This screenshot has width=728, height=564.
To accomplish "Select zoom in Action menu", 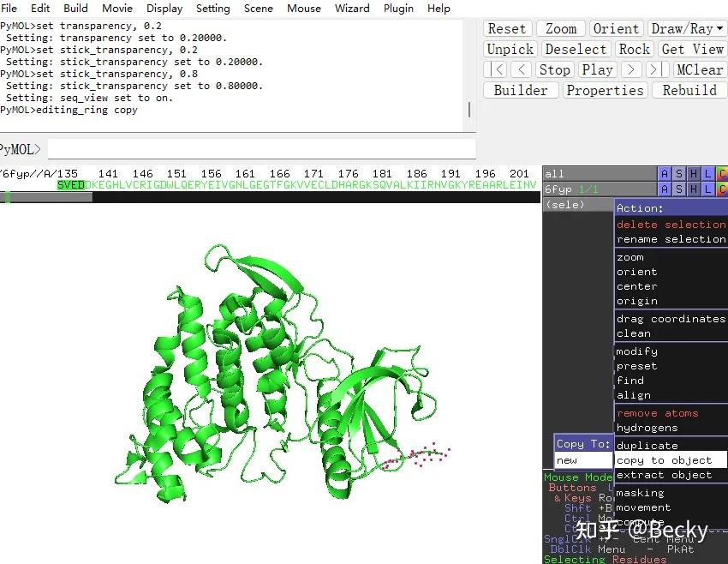I will point(671,257).
